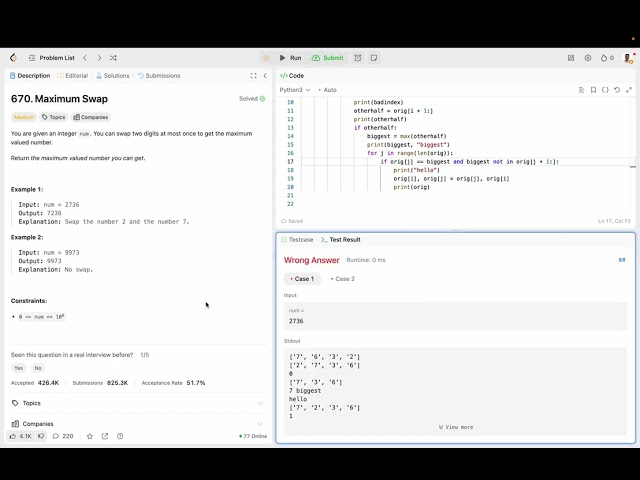
Task: Go to previous problem arrow
Action: pyautogui.click(x=85, y=58)
